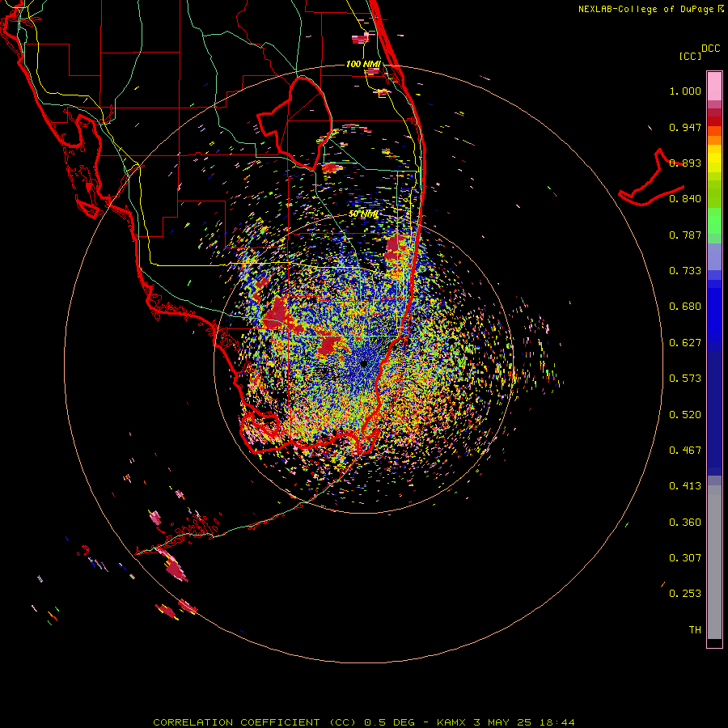Viewport: 728px width, 728px height.
Task: Click the black KAMX radar site dot
Action: (363, 363)
